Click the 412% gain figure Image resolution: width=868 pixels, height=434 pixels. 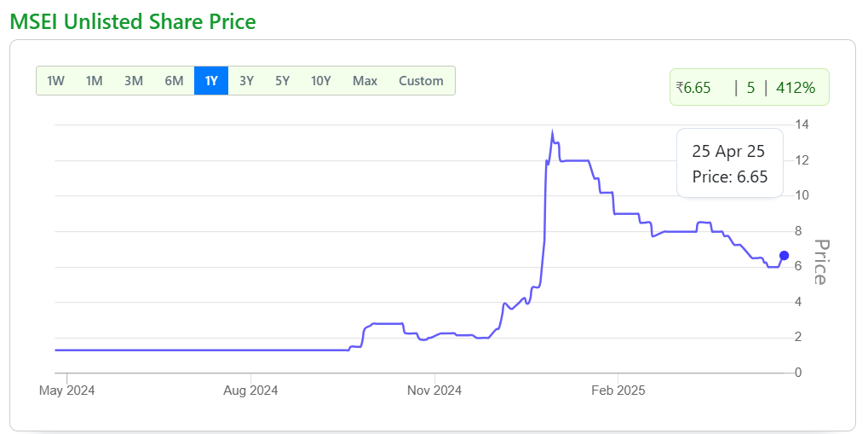tap(795, 88)
